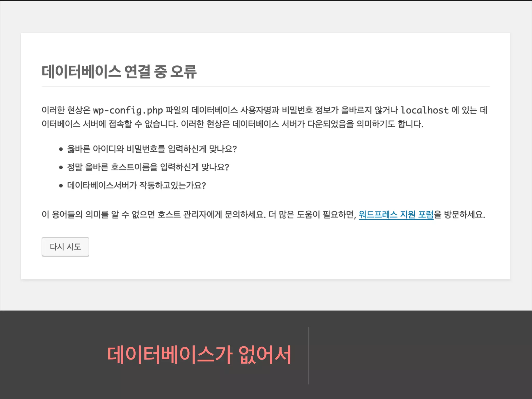Viewport: 532px width, 399px height.
Task: Click the bullet dot before 호스트이름 line
Action: (61, 167)
